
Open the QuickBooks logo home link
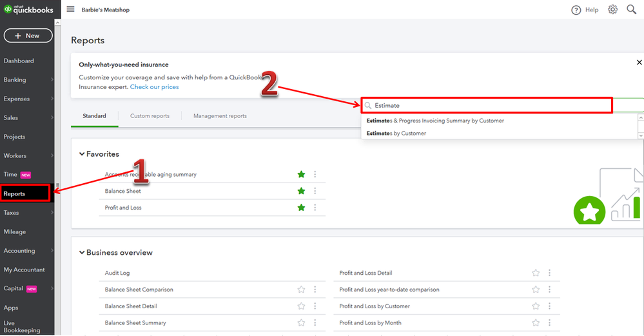pos(28,9)
